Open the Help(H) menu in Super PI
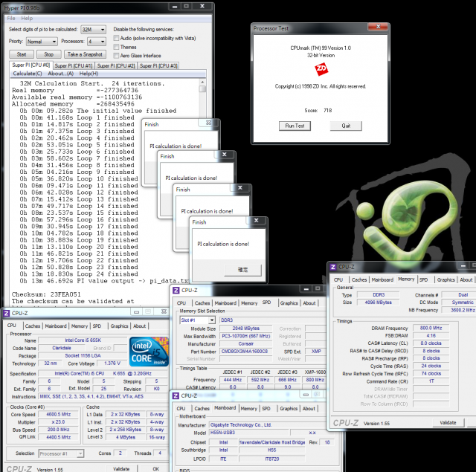476x472 pixels. (x=89, y=74)
